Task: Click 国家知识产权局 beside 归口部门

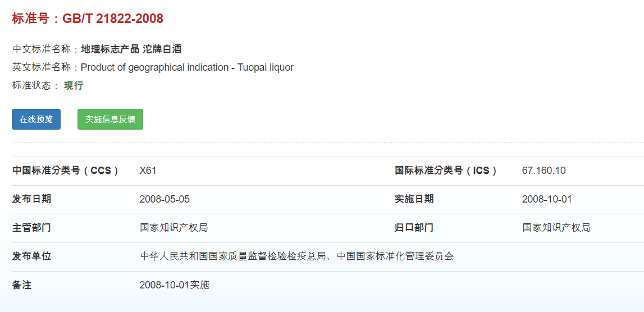Action: [556, 228]
